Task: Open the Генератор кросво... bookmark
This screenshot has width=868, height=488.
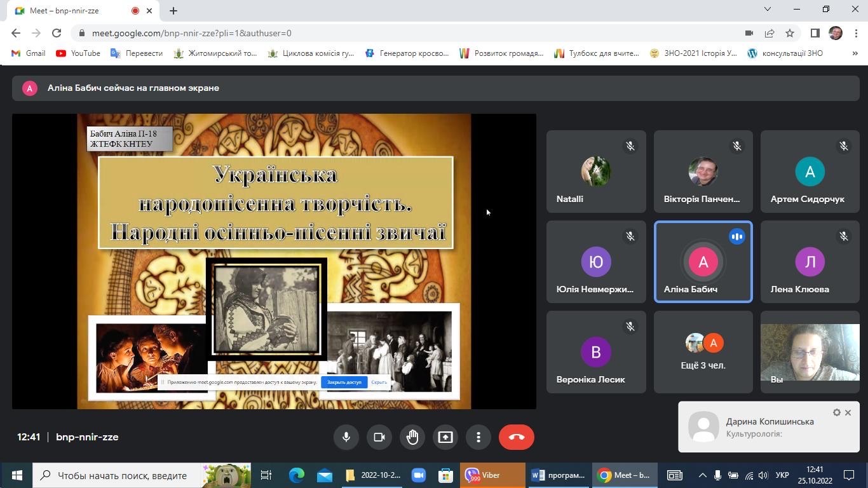Action: [407, 53]
